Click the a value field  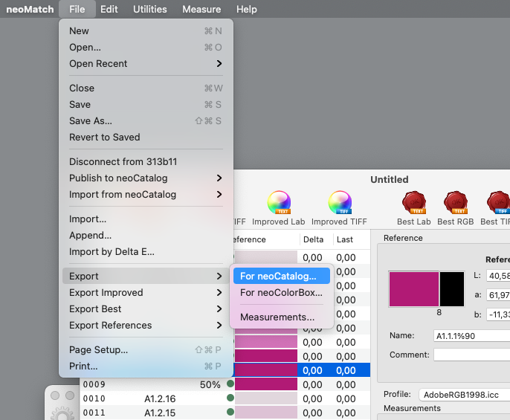(498, 295)
